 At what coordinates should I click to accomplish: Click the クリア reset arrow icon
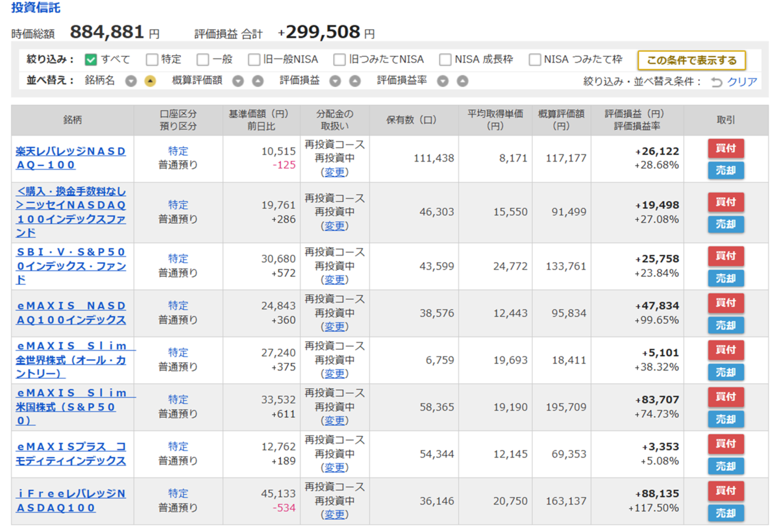717,82
